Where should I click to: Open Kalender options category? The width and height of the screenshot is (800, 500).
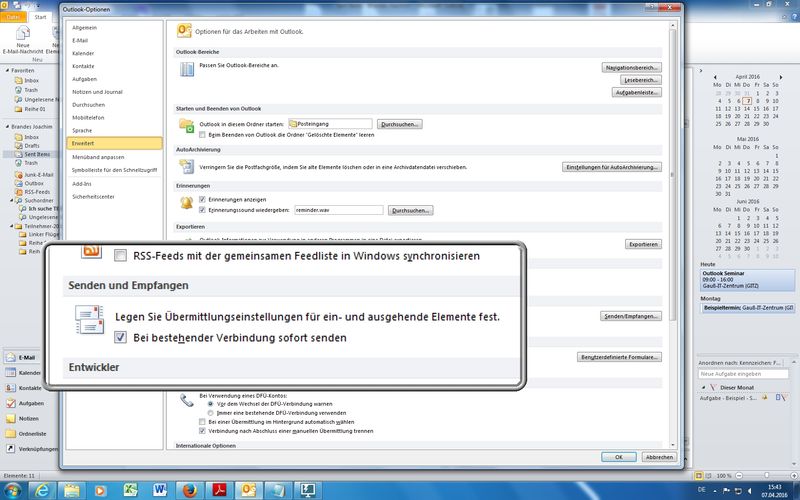tap(83, 53)
